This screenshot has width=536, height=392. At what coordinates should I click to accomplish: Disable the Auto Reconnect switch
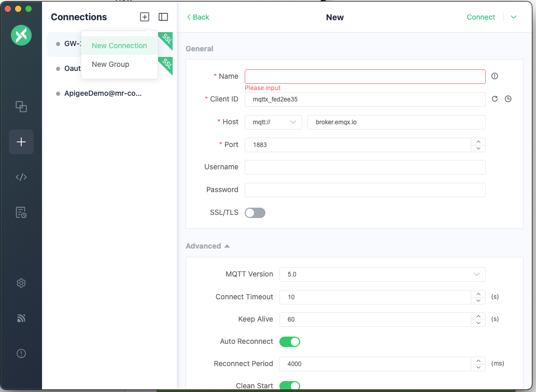pos(290,342)
